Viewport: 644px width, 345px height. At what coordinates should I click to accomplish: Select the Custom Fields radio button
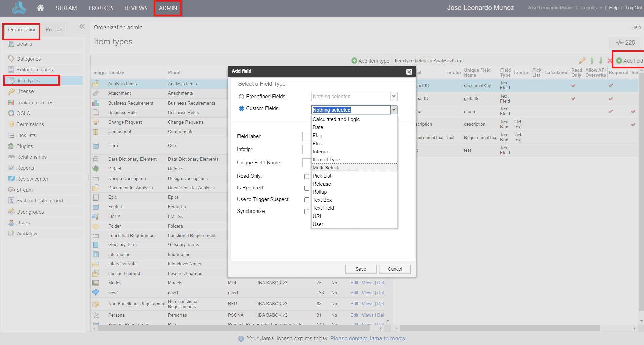pyautogui.click(x=241, y=109)
